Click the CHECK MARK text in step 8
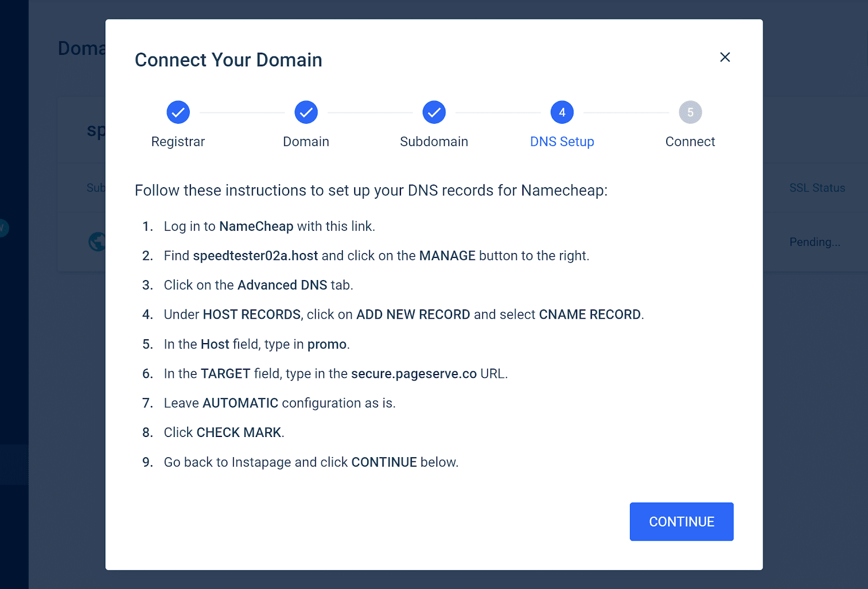This screenshot has height=589, width=868. pyautogui.click(x=239, y=433)
